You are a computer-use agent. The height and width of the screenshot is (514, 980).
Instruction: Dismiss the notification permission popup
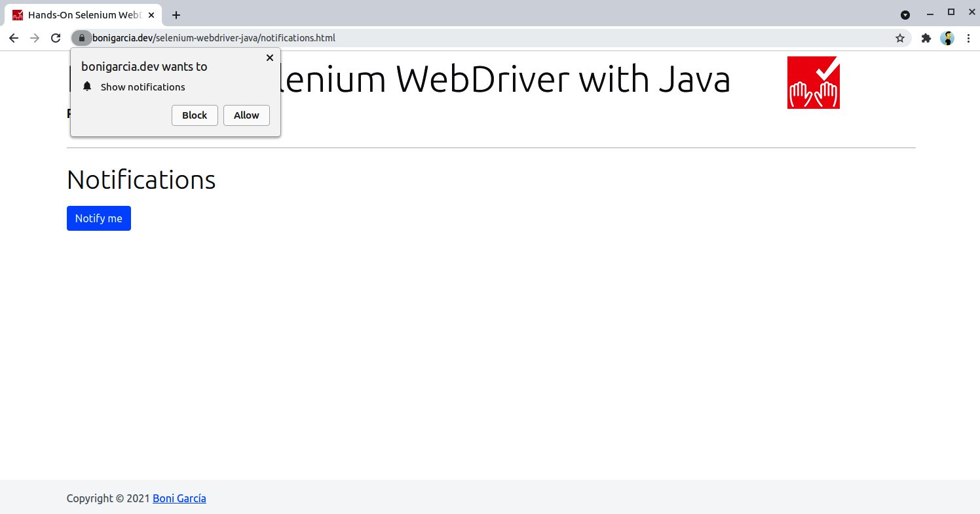pos(269,58)
